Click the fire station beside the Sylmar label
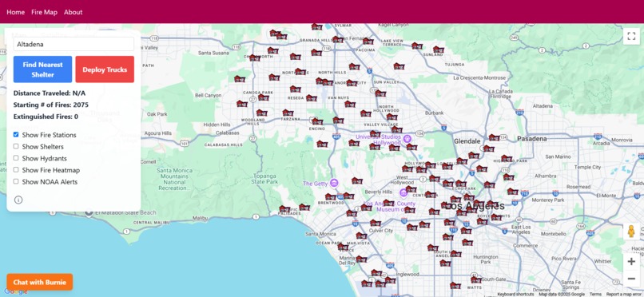644x297 pixels. coord(316,27)
